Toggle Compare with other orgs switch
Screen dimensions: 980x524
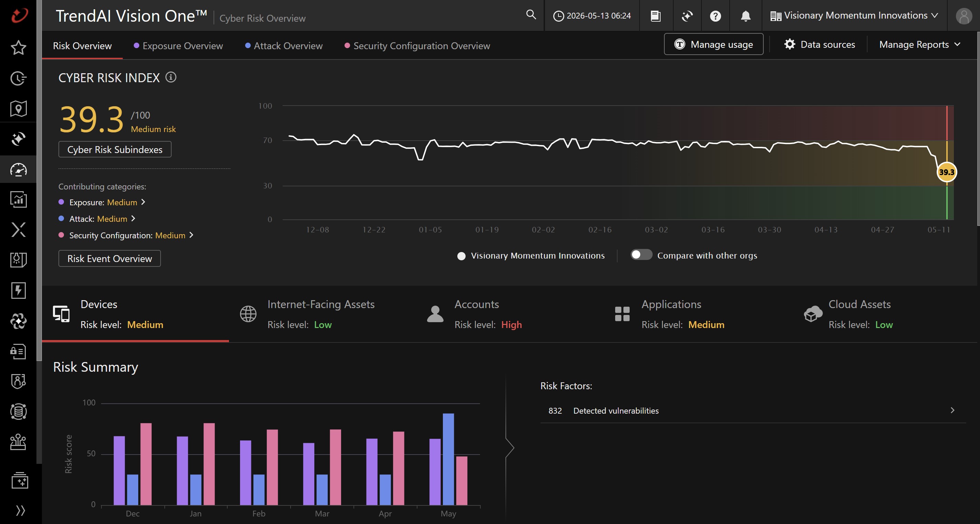coord(641,254)
